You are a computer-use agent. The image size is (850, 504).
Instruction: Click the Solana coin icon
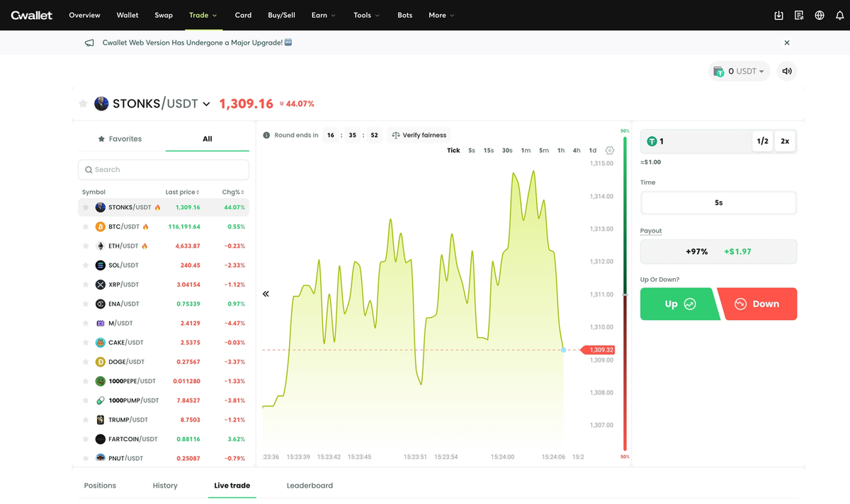[x=101, y=265]
